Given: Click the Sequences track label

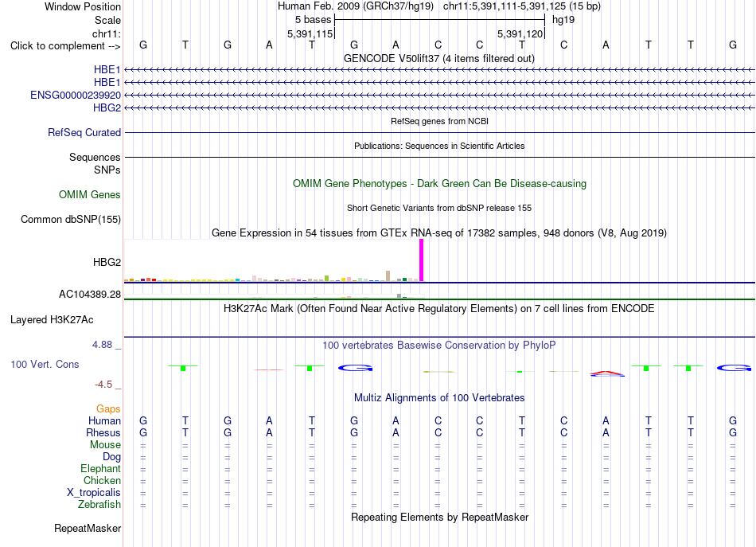Looking at the screenshot, I should pos(95,157).
